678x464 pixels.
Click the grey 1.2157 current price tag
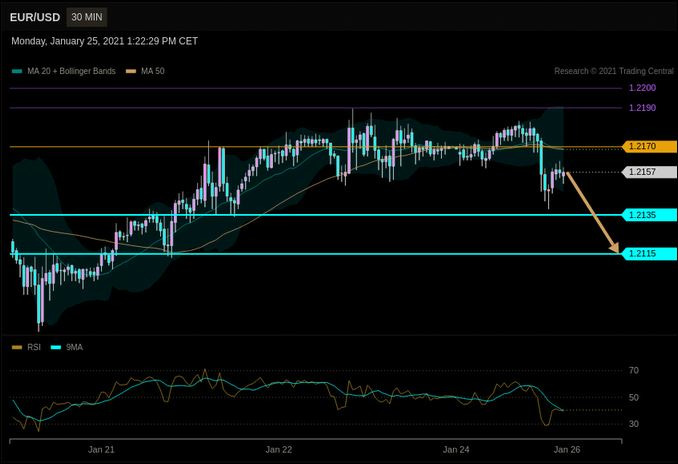(649, 172)
